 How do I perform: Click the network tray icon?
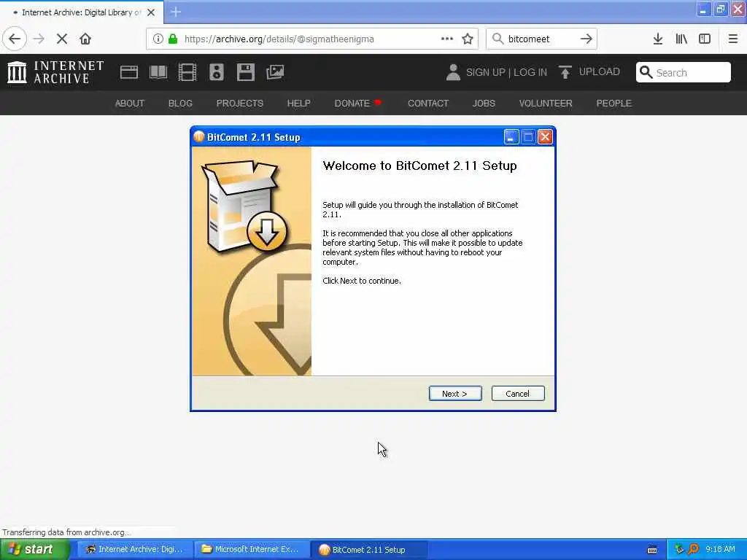click(x=679, y=549)
